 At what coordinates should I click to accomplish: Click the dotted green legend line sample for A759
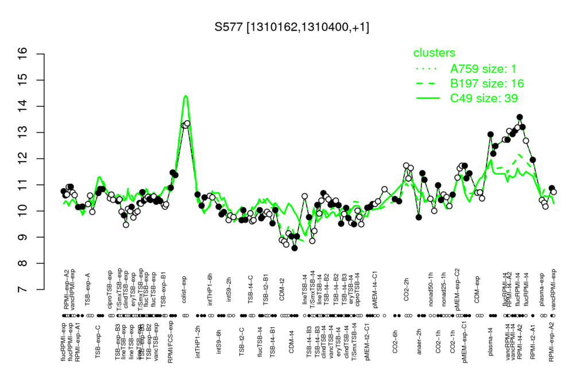428,69
